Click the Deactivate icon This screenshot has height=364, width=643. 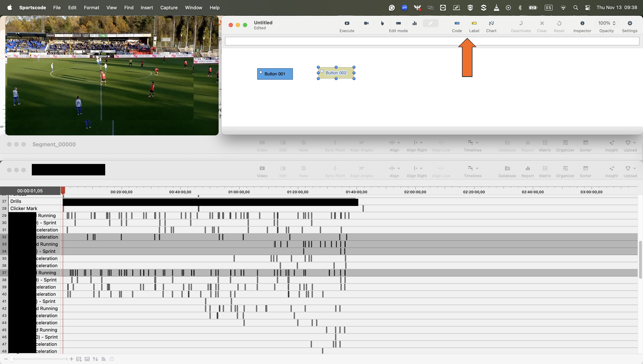tap(521, 23)
